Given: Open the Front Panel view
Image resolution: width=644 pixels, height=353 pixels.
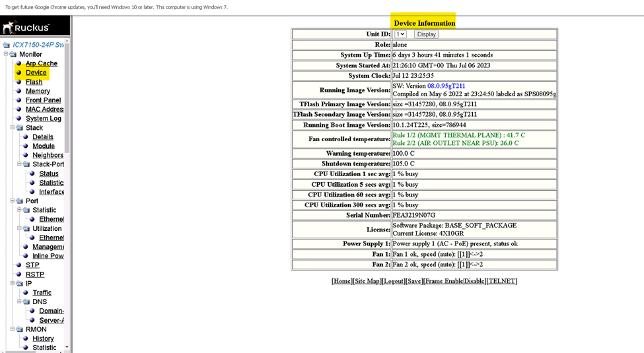Looking at the screenshot, I should click(x=43, y=100).
